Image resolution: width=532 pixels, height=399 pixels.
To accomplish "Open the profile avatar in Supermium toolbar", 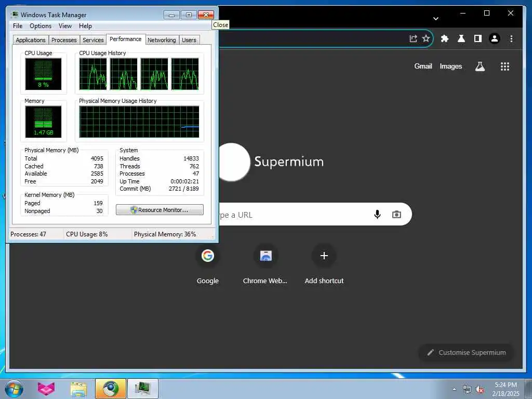I will pos(495,38).
